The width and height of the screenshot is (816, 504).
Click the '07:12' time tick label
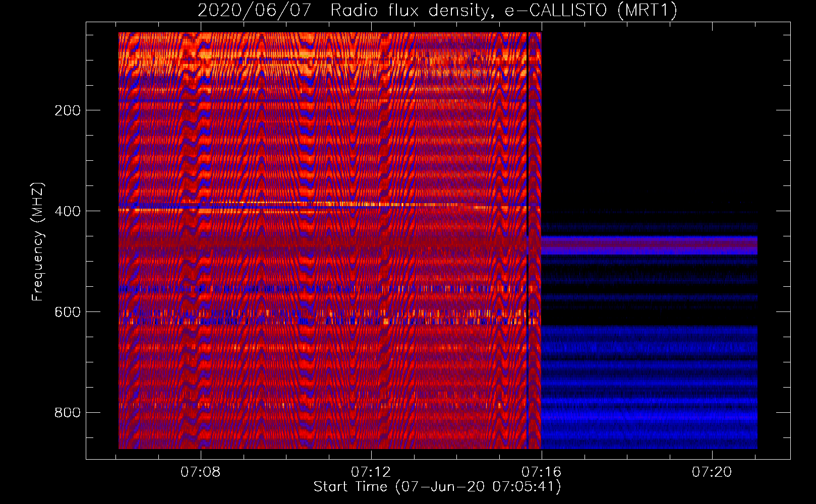click(371, 472)
